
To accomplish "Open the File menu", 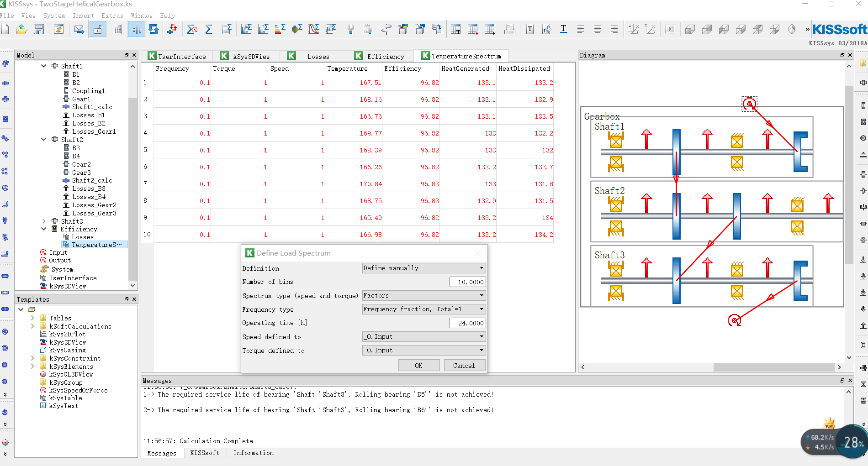I will [x=7, y=16].
